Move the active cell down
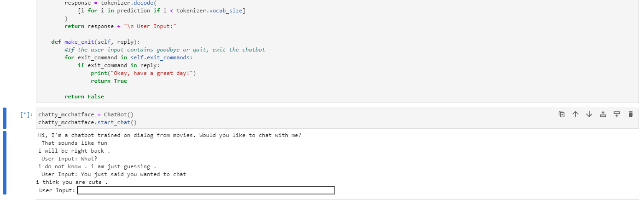The width and height of the screenshot is (644, 200). tap(589, 114)
